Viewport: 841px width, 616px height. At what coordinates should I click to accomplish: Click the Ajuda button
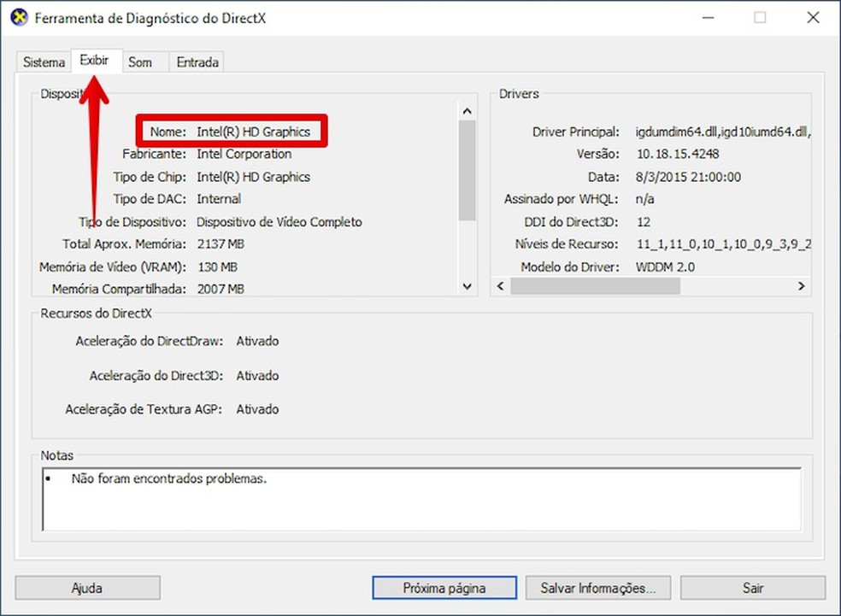coord(87,588)
